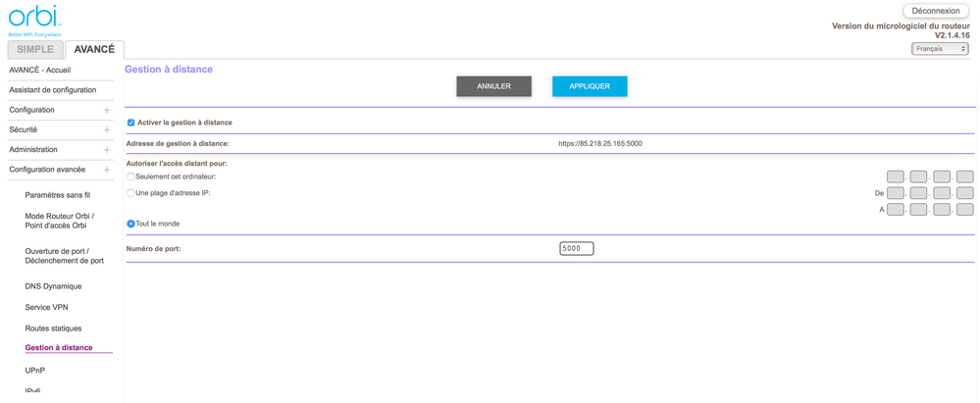Click the Administration menu label
This screenshot has height=403, width=980.
(33, 150)
